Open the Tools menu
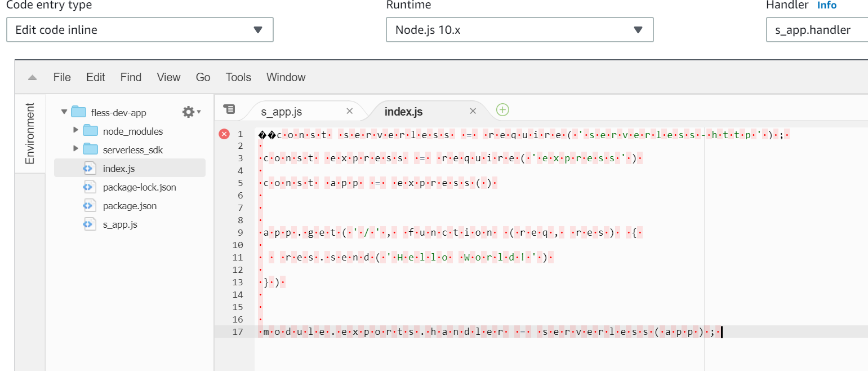868x371 pixels. coord(238,77)
